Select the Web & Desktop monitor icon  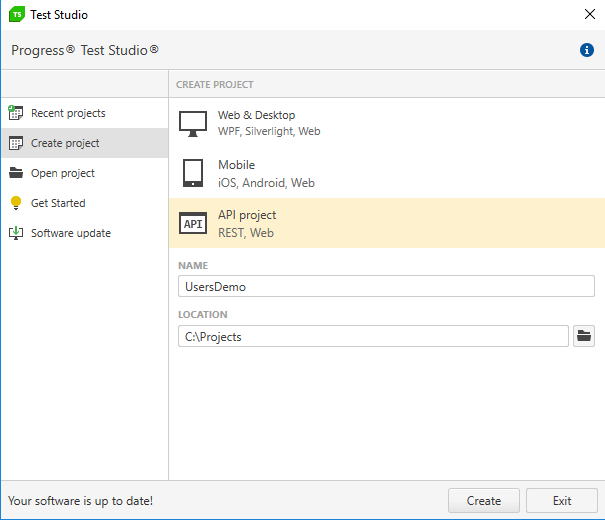pos(193,123)
